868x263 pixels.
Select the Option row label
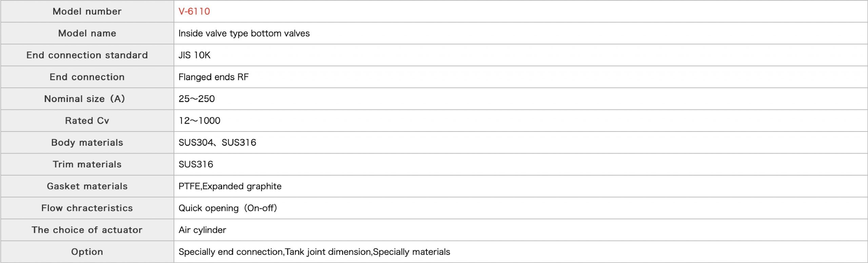[x=87, y=252]
